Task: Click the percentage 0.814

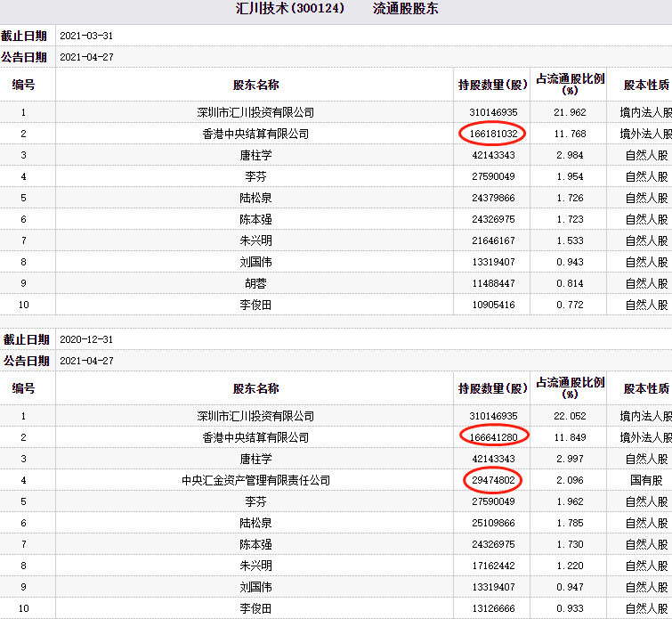Action: pos(570,283)
